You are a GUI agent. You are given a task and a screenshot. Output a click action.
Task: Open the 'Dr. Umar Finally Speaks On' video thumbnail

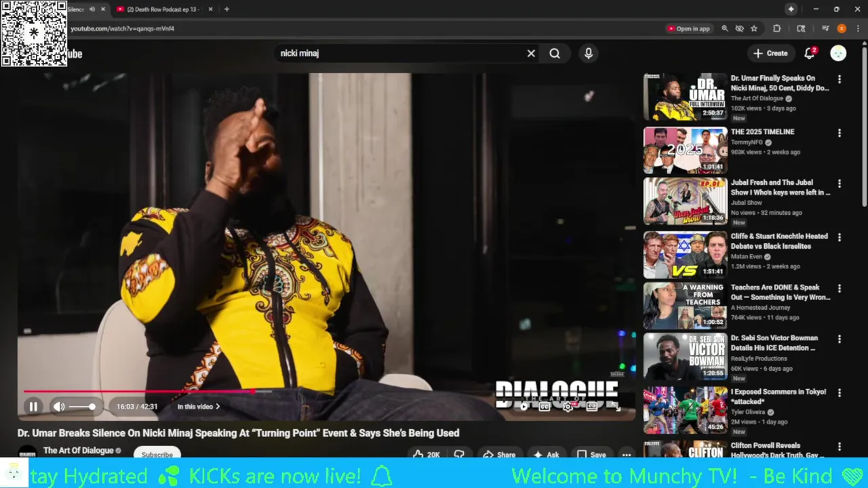(685, 96)
